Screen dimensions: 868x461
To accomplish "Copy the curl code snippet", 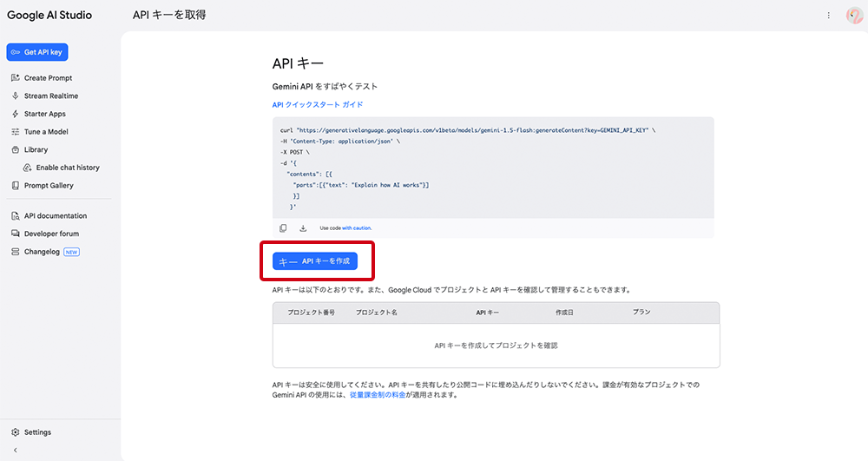I will pos(283,228).
